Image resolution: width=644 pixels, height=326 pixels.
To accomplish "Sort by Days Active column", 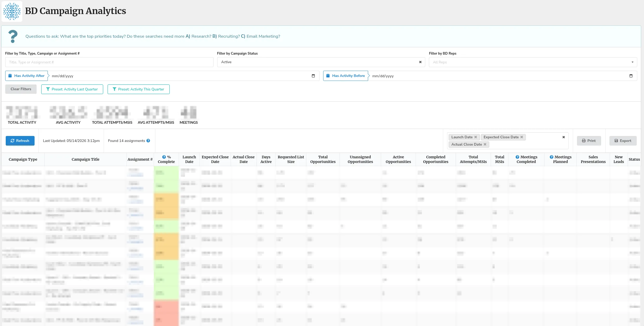I will point(266,159).
